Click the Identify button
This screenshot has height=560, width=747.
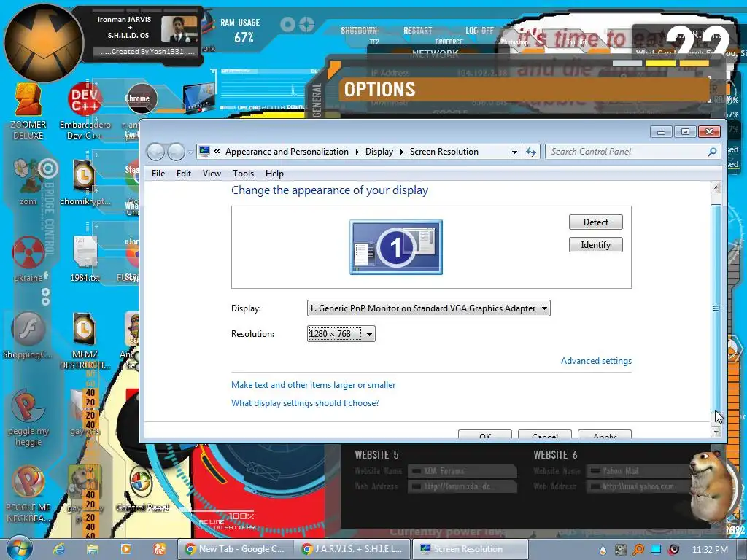click(x=595, y=245)
